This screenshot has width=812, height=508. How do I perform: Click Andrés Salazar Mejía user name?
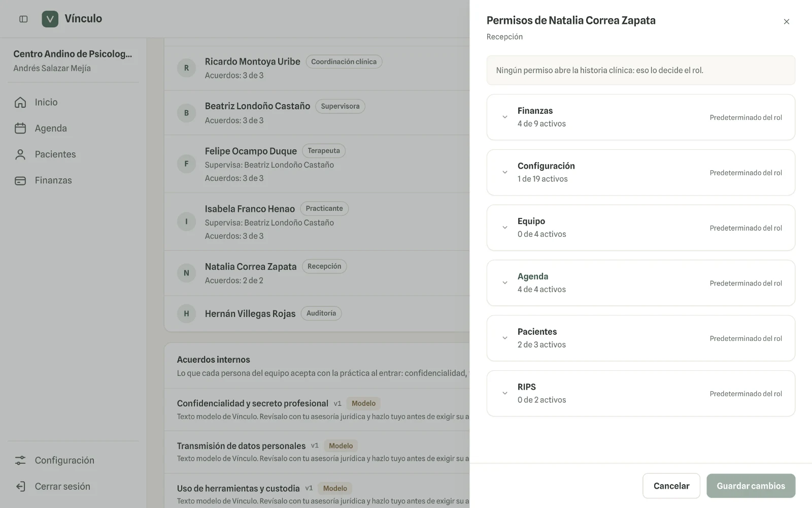tap(52, 68)
